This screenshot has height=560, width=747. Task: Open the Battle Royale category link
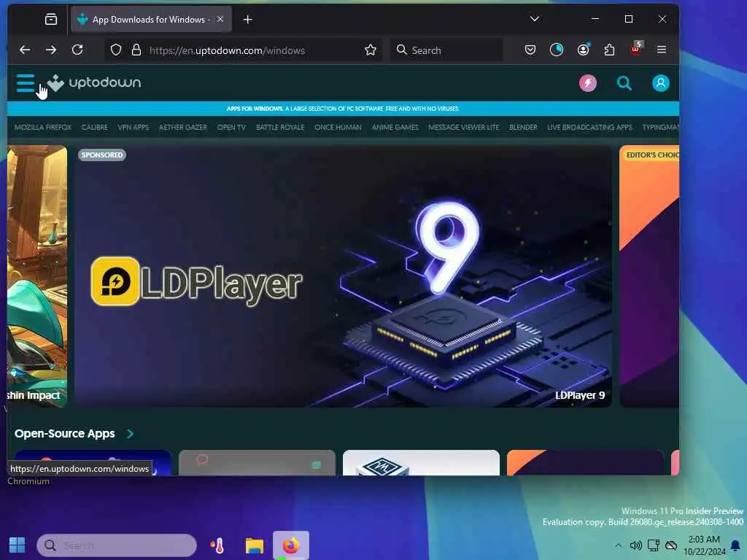pos(280,127)
